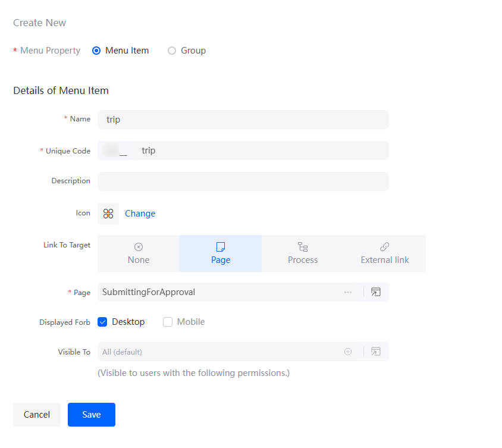502x448 pixels.
Task: Click the Cancel button
Action: (37, 415)
